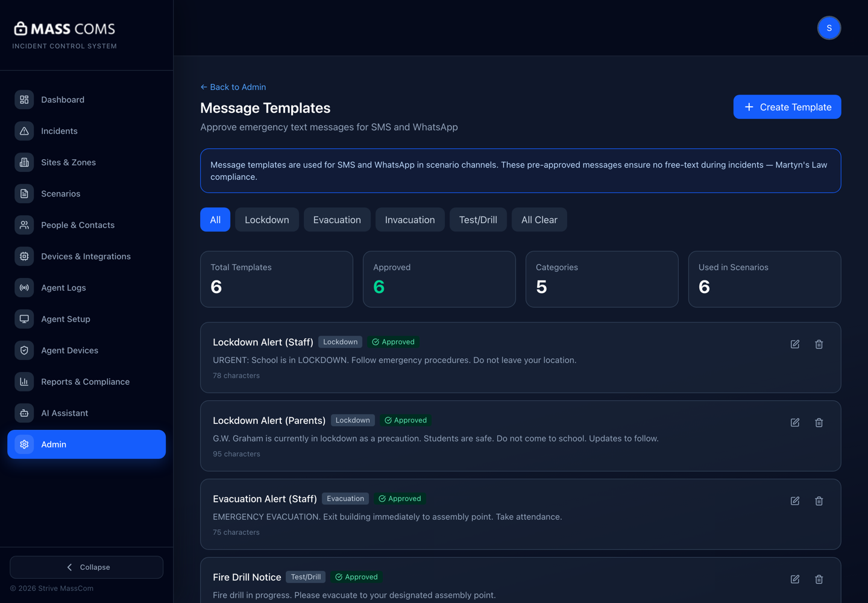Click the Incidents warning triangle icon

24,131
